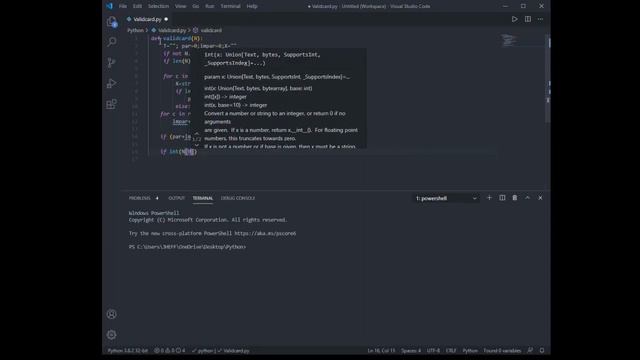Split the editor to the right
This screenshot has width=640, height=360.
pyautogui.click(x=528, y=19)
